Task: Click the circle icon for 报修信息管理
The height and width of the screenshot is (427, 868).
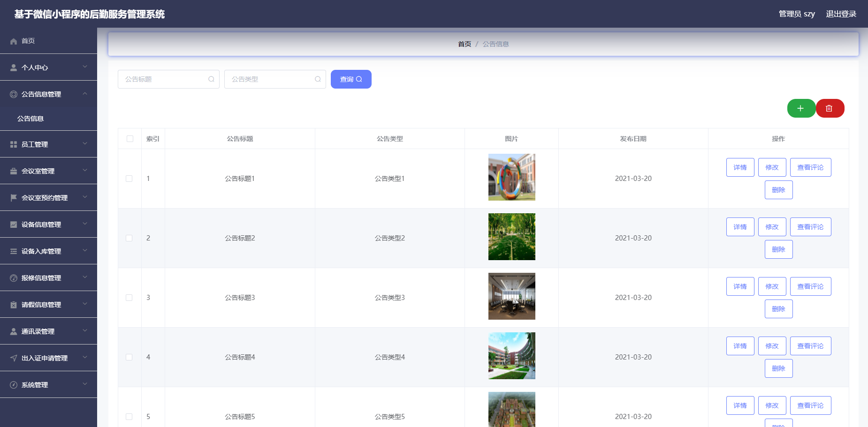Action: [x=14, y=278]
